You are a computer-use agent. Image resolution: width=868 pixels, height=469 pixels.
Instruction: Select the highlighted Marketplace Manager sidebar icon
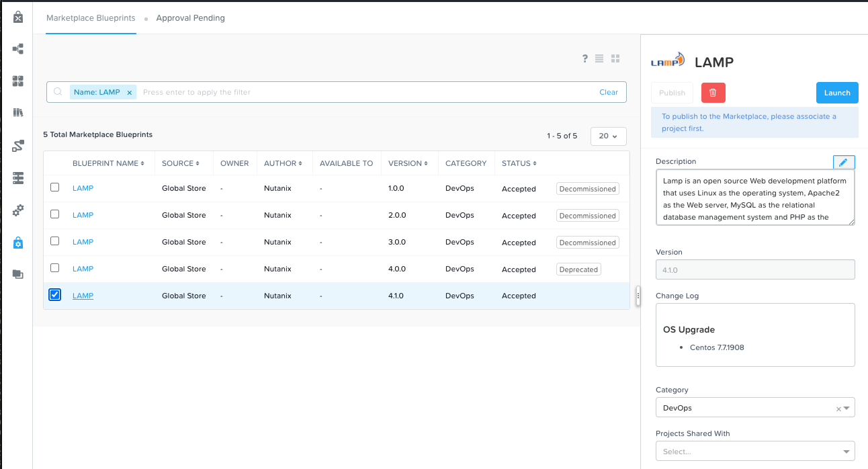(x=18, y=243)
